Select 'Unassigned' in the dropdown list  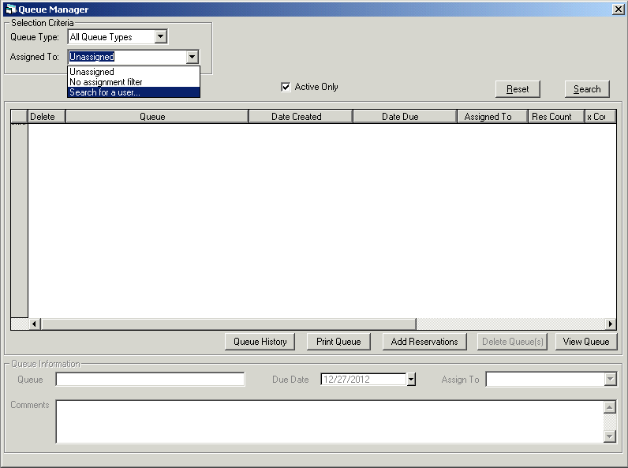tap(133, 72)
